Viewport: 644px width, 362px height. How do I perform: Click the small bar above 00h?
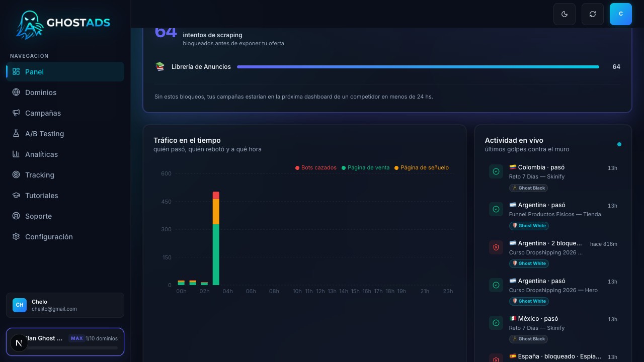(181, 283)
